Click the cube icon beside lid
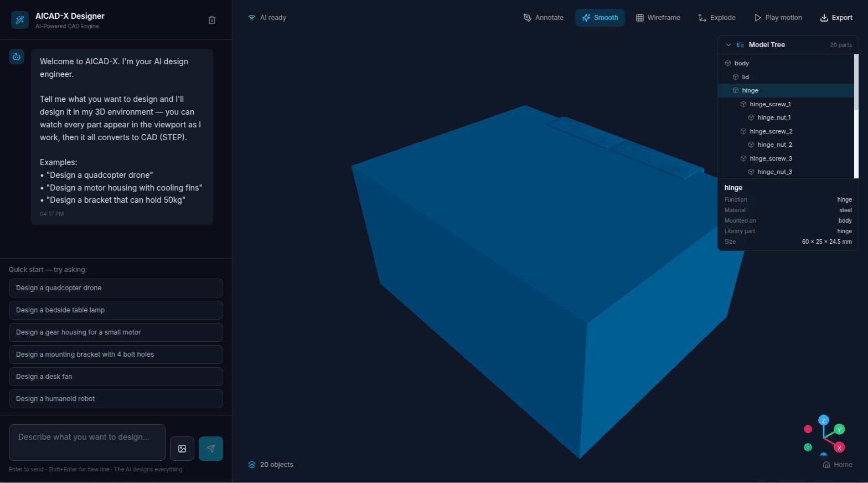Screen dimensions: 868x483 click(x=736, y=77)
